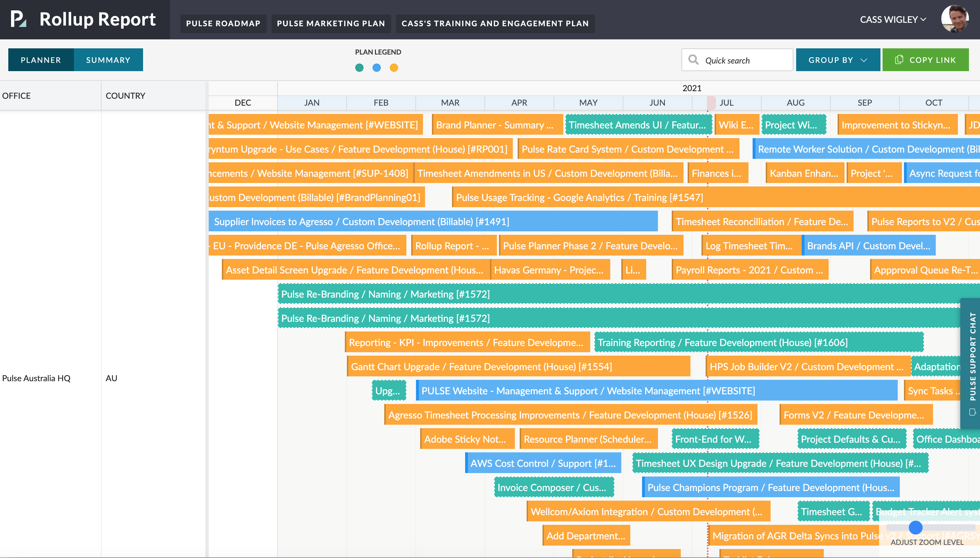Image resolution: width=980 pixels, height=558 pixels.
Task: Open Pulse Rate Card System bar
Action: [629, 149]
